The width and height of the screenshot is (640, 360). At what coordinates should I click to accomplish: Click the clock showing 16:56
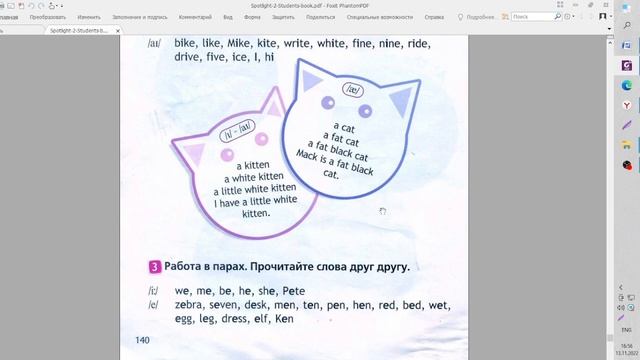pyautogui.click(x=627, y=346)
